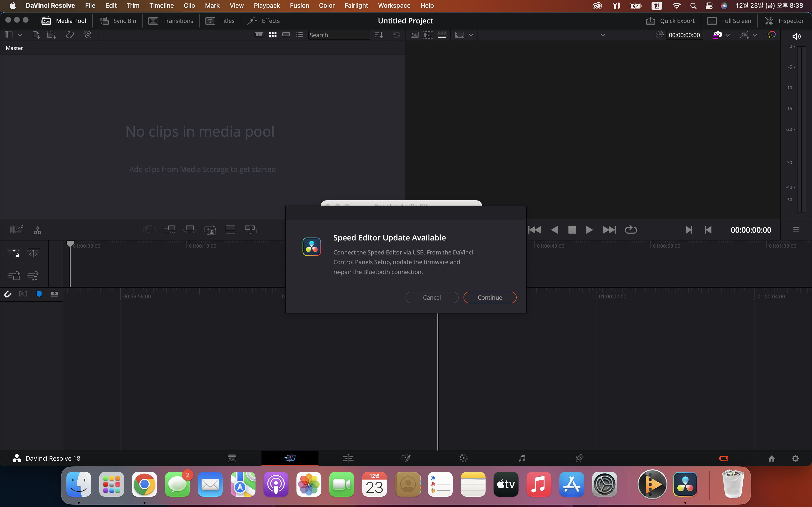Switch to the Fusion page icon

coord(406,458)
